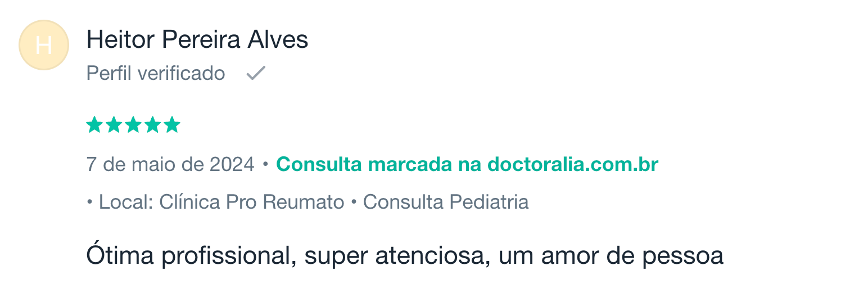Select the "Clínica Pro Reumato" location text
The width and height of the screenshot is (868, 297).
(x=252, y=202)
